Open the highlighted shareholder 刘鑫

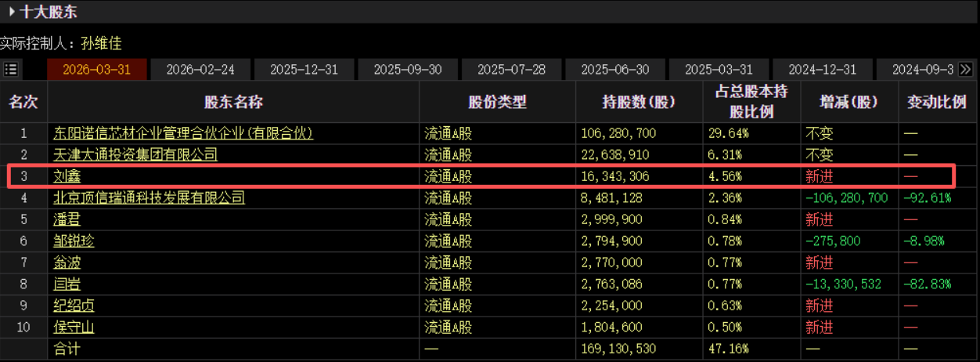pyautogui.click(x=67, y=176)
